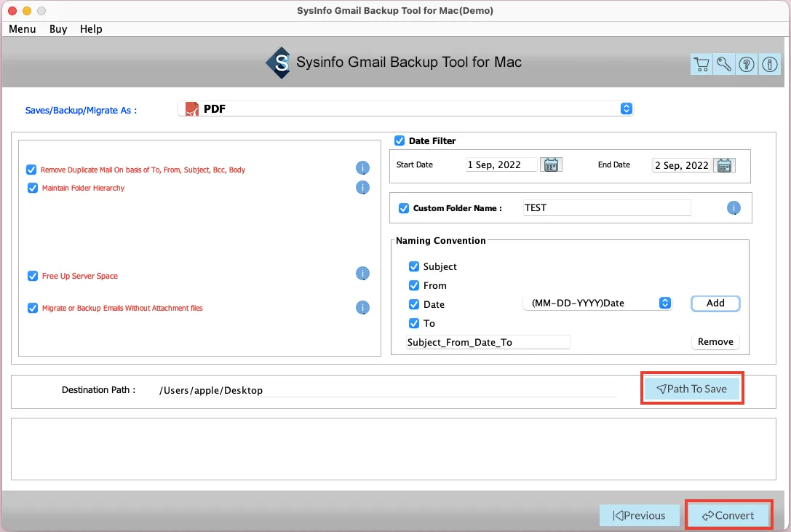Image resolution: width=791 pixels, height=532 pixels.
Task: Toggle Free Up Server Space checkbox
Action: point(32,276)
